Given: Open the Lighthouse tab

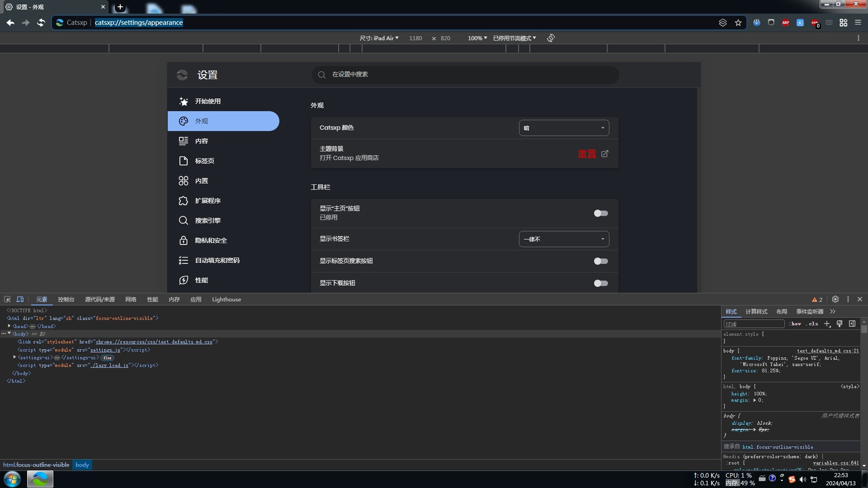Looking at the screenshot, I should click(226, 300).
